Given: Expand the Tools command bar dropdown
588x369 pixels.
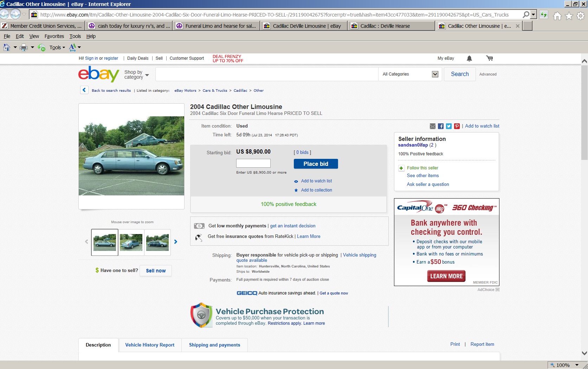Looking at the screenshot, I should pos(57,47).
